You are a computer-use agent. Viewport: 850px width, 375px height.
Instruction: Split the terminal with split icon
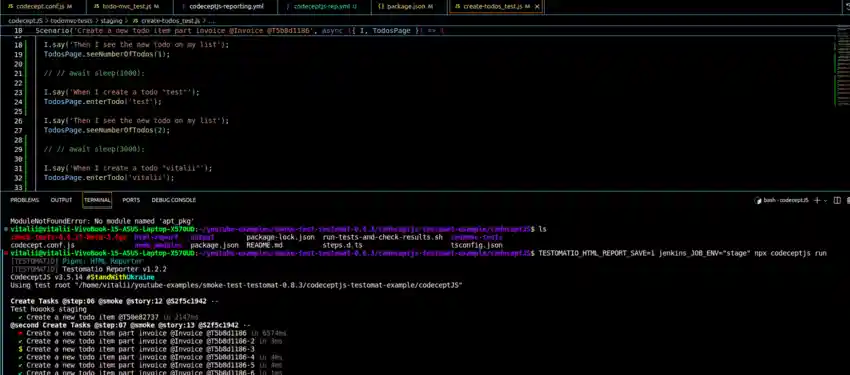(x=838, y=200)
